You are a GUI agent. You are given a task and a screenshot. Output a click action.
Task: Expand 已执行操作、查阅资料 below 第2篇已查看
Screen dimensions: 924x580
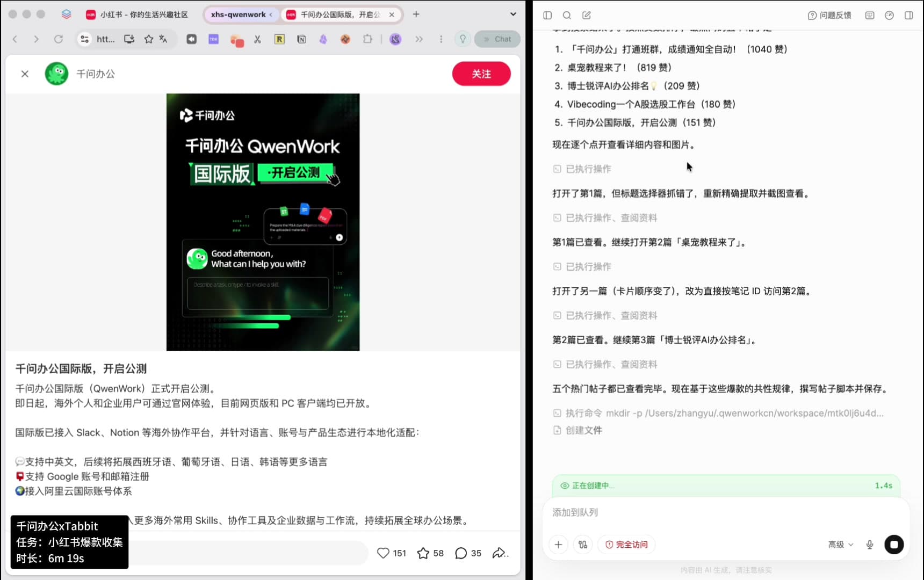tap(605, 365)
